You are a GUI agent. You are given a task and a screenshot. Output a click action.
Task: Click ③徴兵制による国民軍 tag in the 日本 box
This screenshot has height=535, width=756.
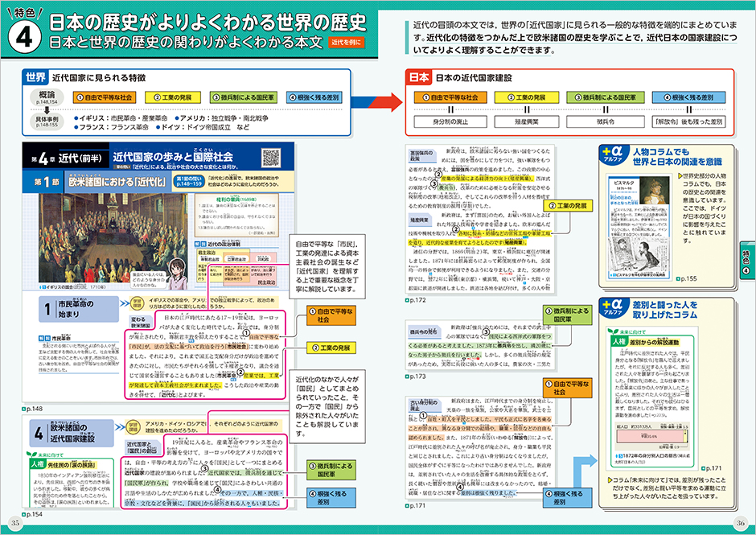coord(605,97)
